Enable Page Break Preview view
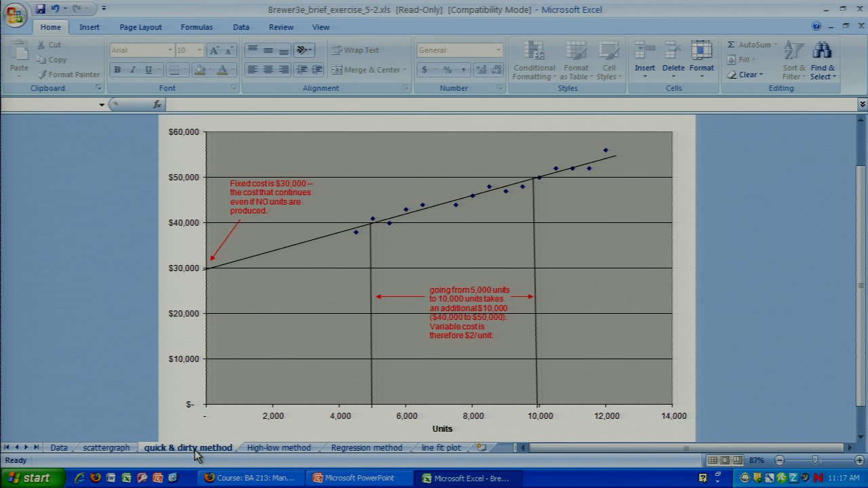The image size is (868, 488). 737,460
